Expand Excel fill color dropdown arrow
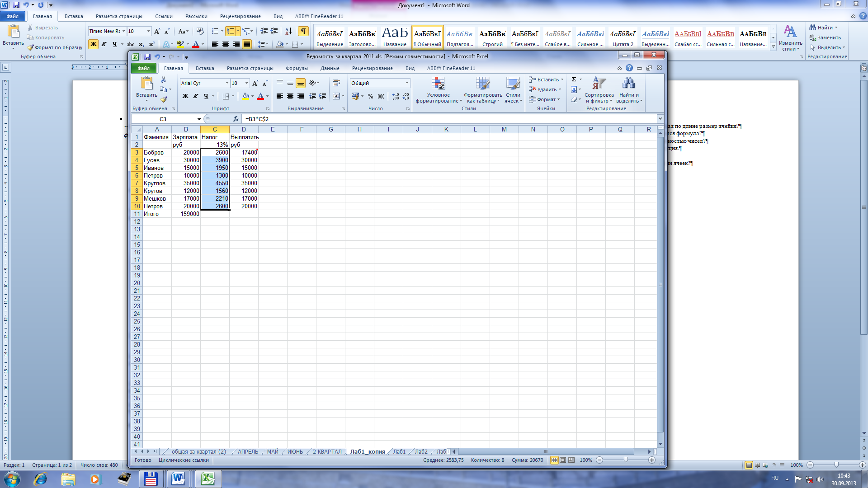 pos(253,96)
